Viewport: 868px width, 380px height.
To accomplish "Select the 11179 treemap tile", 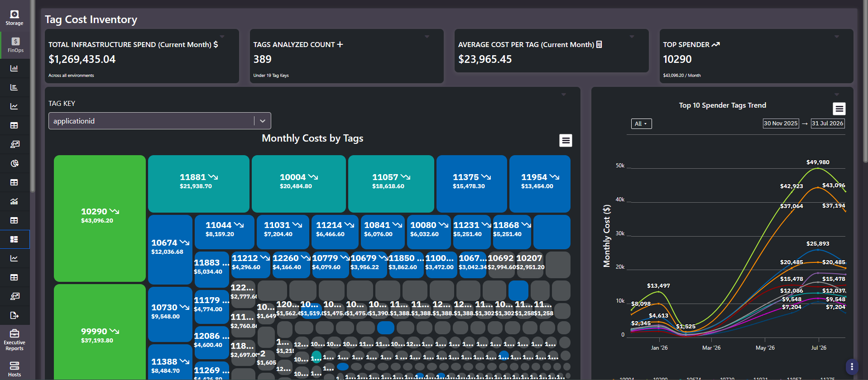I will pyautogui.click(x=211, y=307).
